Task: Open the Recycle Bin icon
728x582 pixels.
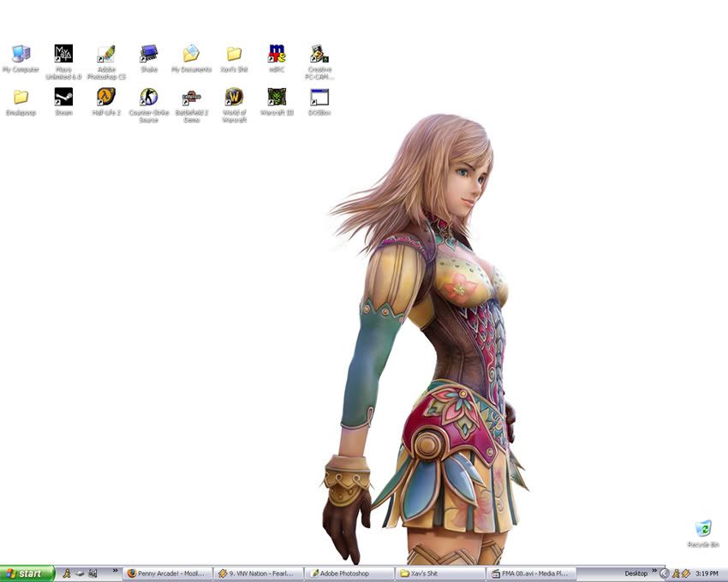Action: [x=703, y=528]
